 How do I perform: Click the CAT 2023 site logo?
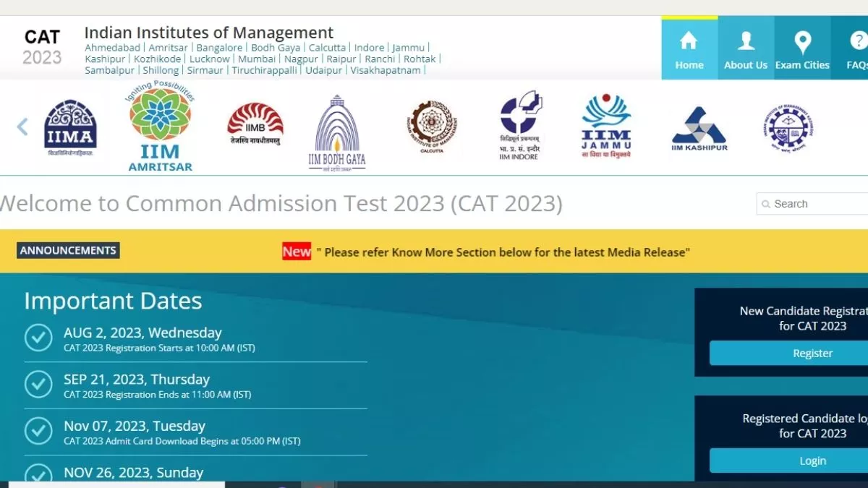[x=42, y=47]
